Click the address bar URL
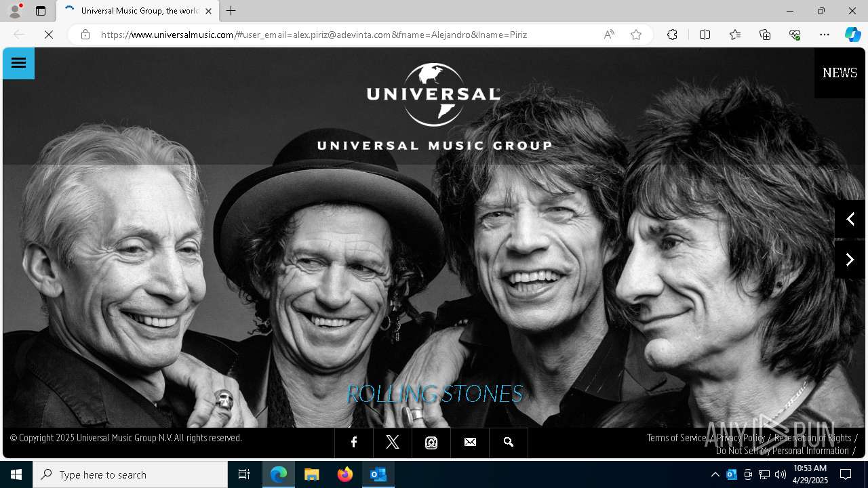 point(314,35)
